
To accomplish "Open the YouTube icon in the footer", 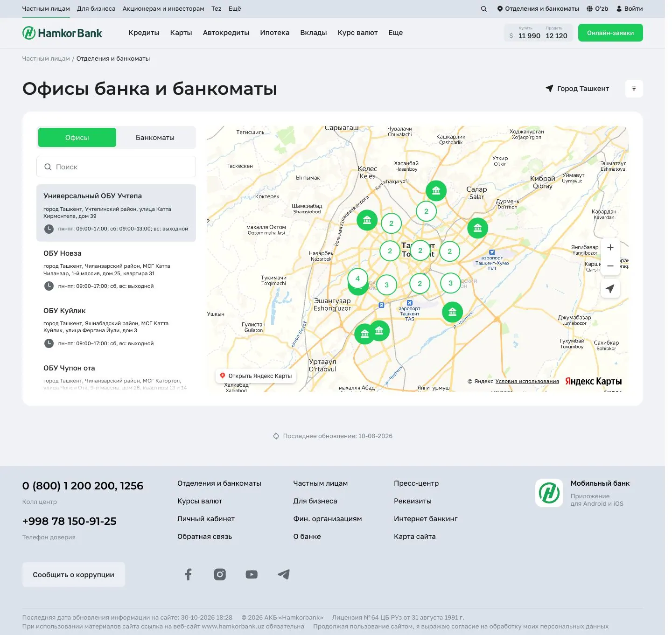I will pos(252,574).
